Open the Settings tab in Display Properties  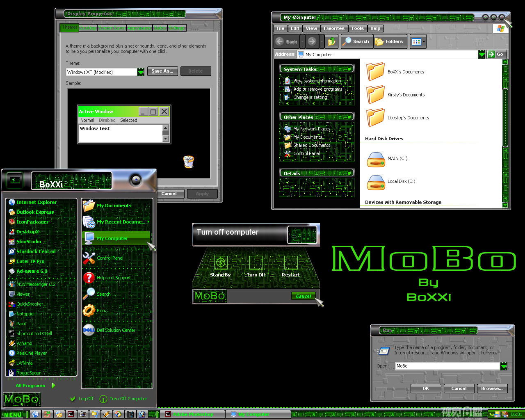pyautogui.click(x=177, y=28)
